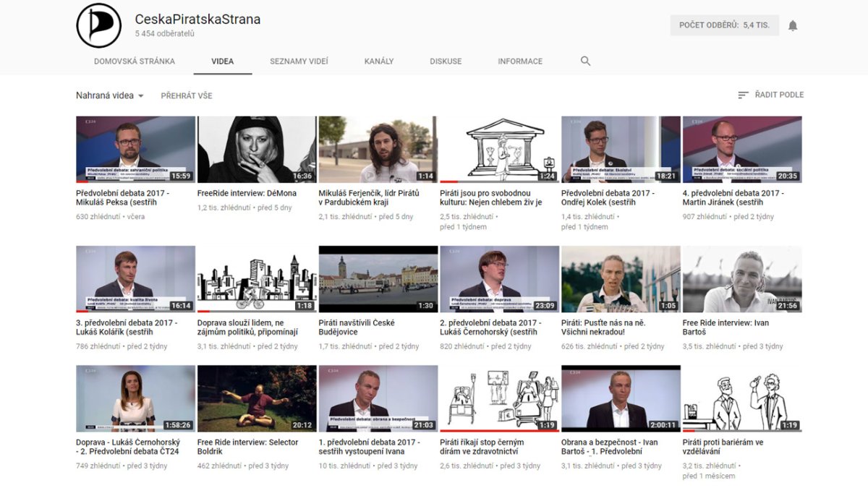Click title Obrana a bezpečnost - Ivan Bartoš
868x488 pixels.
pyautogui.click(x=610, y=447)
